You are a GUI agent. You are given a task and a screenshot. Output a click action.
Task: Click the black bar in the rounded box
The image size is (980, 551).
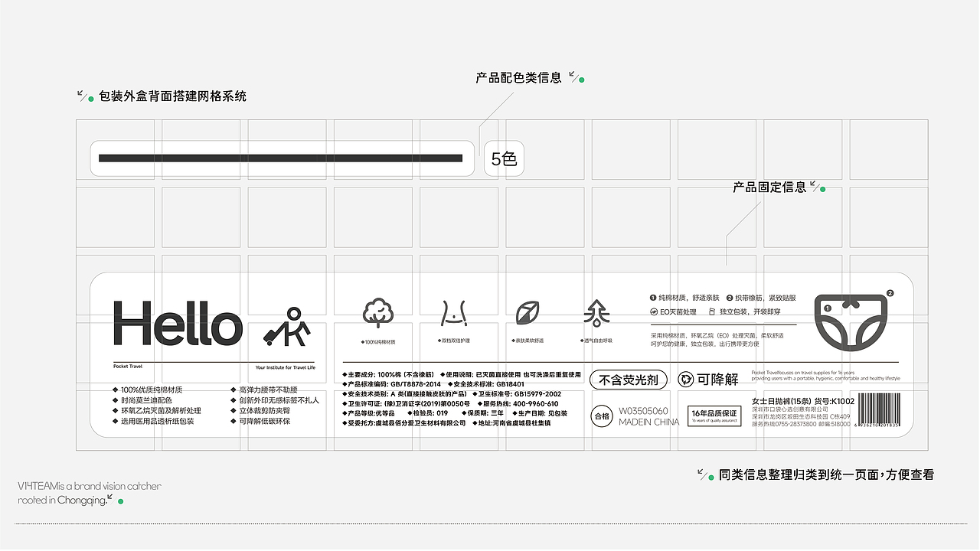[x=281, y=158]
